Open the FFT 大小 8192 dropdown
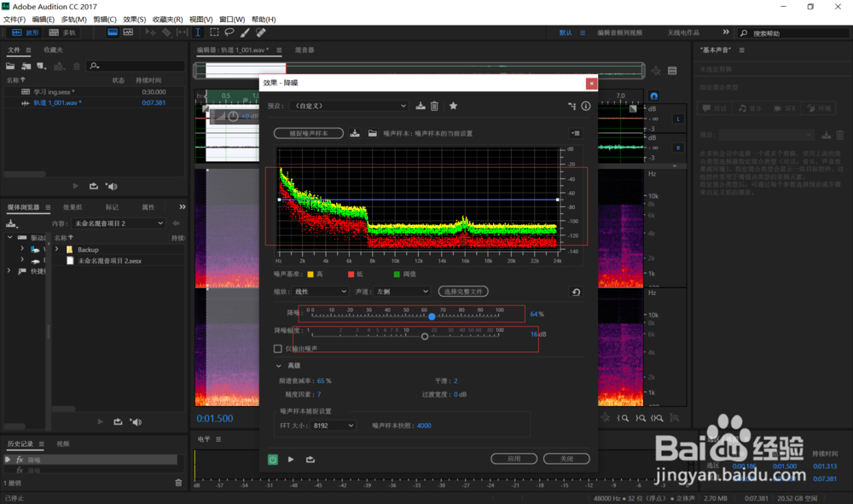853x504 pixels. [x=334, y=426]
